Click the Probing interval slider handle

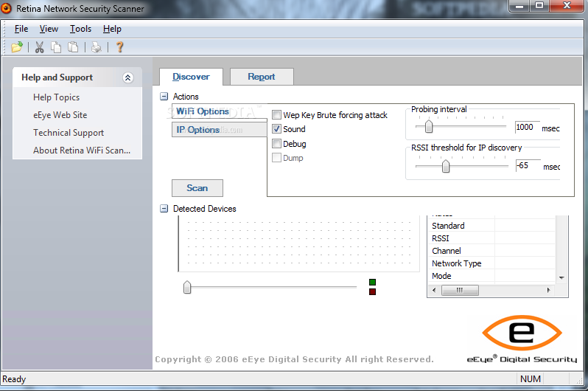point(429,127)
